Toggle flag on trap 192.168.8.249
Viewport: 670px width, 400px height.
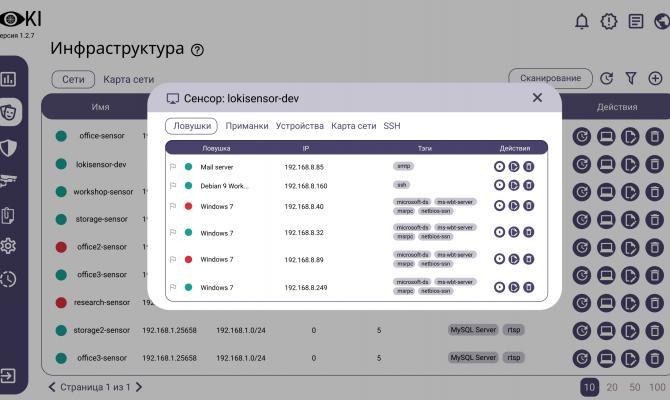tap(173, 287)
